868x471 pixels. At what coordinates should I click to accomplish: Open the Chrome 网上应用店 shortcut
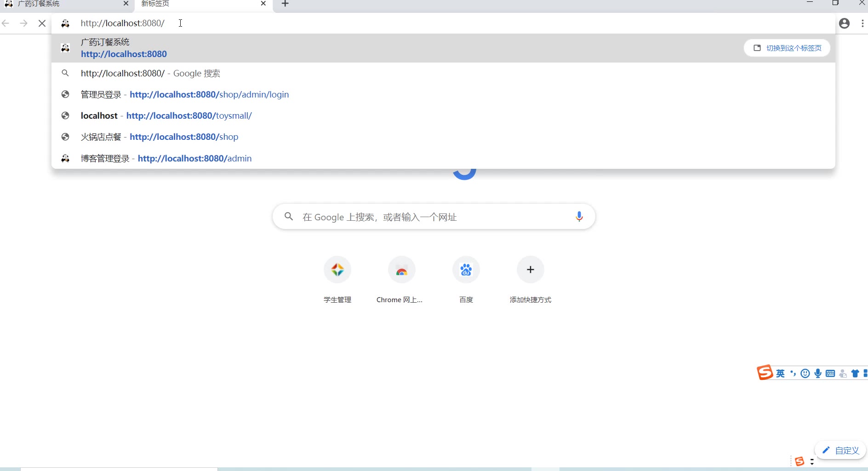pos(402,270)
